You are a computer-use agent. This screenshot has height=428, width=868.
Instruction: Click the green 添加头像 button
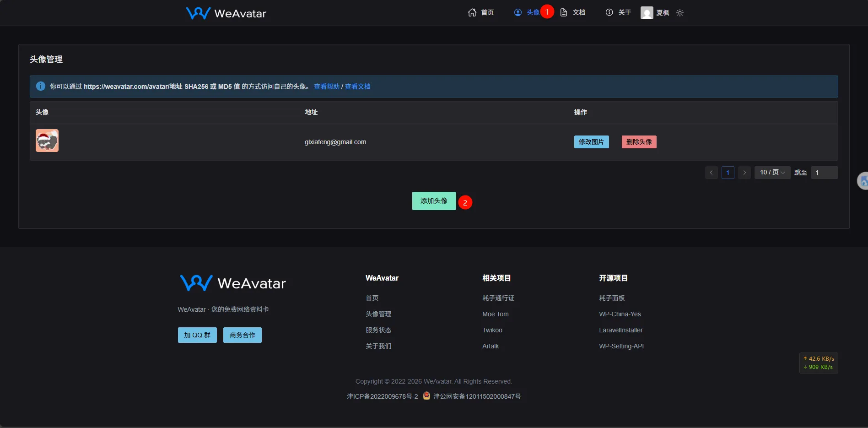[434, 201]
